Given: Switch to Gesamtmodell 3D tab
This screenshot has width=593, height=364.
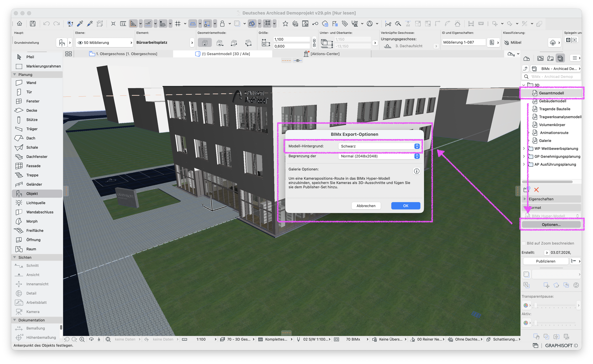Looking at the screenshot, I should point(223,54).
